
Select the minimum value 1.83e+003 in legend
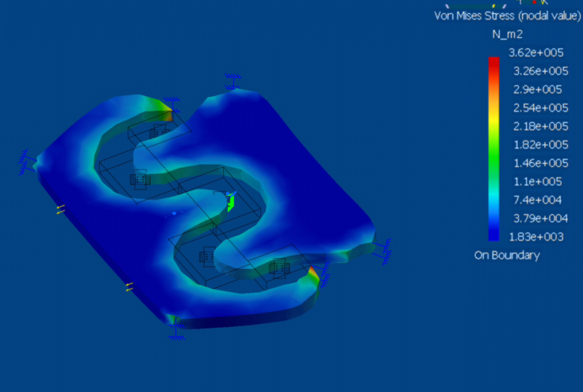point(539,236)
